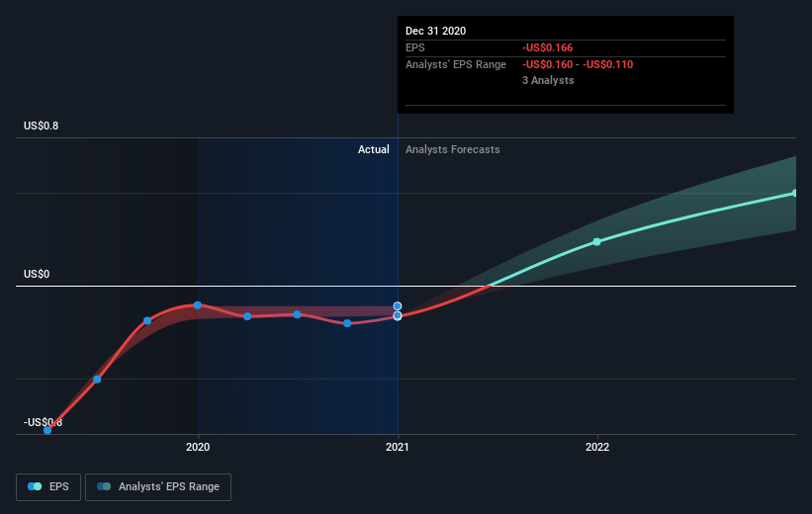
Task: Select the upper analyst range point at 2021
Action: coord(398,305)
